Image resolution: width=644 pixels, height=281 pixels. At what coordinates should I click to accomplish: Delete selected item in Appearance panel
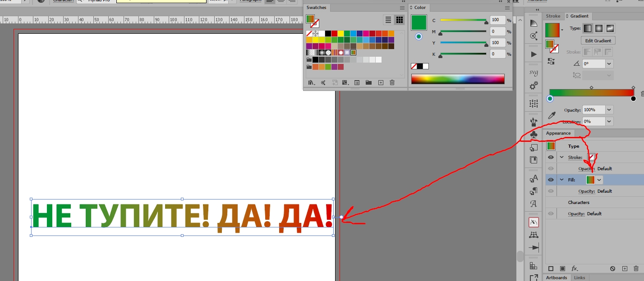point(636,268)
